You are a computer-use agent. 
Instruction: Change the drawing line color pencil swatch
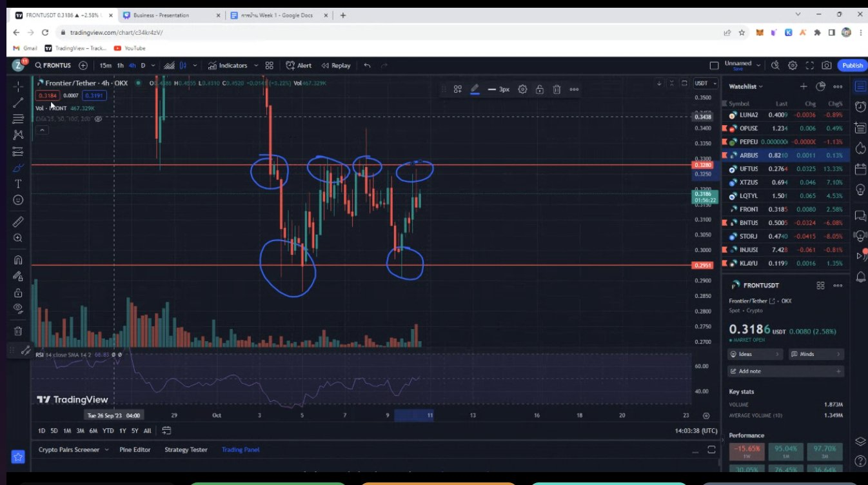click(475, 89)
